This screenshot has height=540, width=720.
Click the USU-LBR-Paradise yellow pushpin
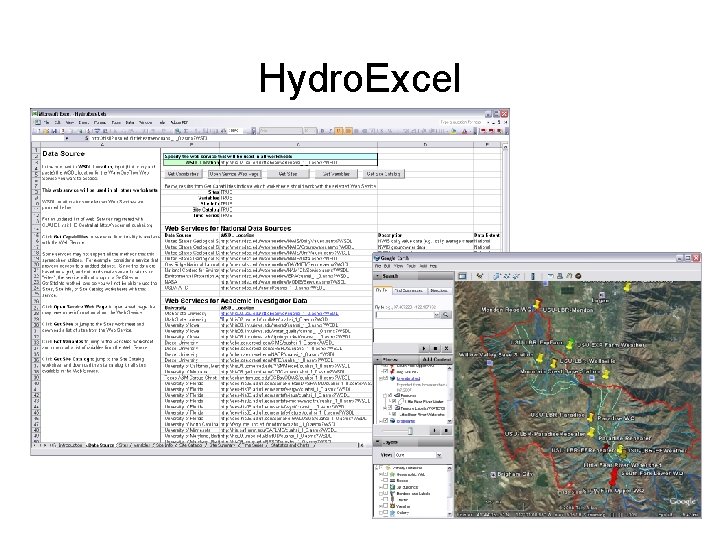point(591,417)
